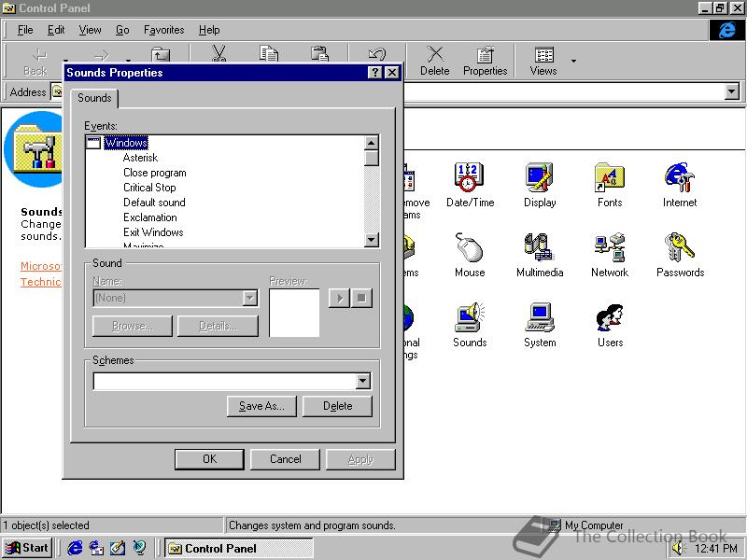Open the System control panel icon

click(540, 324)
